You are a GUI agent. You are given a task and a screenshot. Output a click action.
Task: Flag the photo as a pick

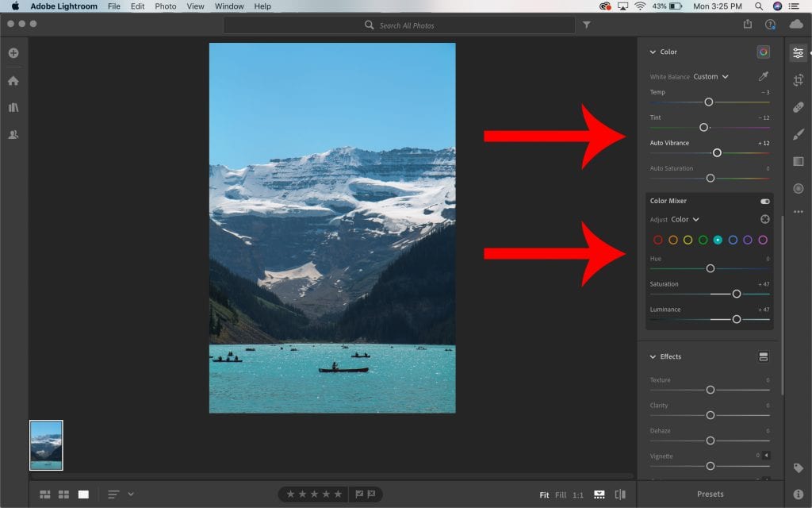[359, 495]
